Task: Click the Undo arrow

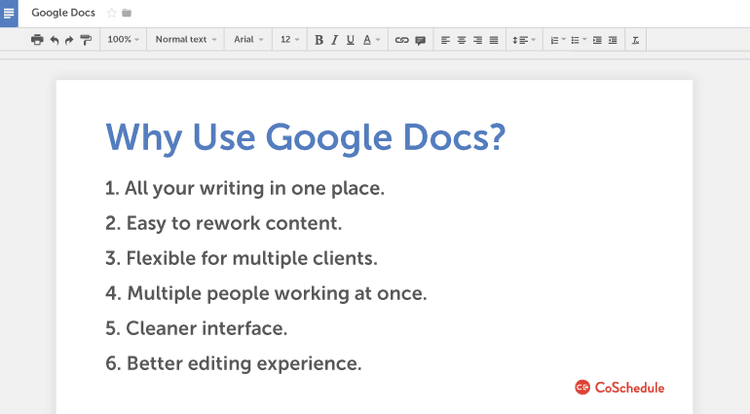Action: pos(55,40)
